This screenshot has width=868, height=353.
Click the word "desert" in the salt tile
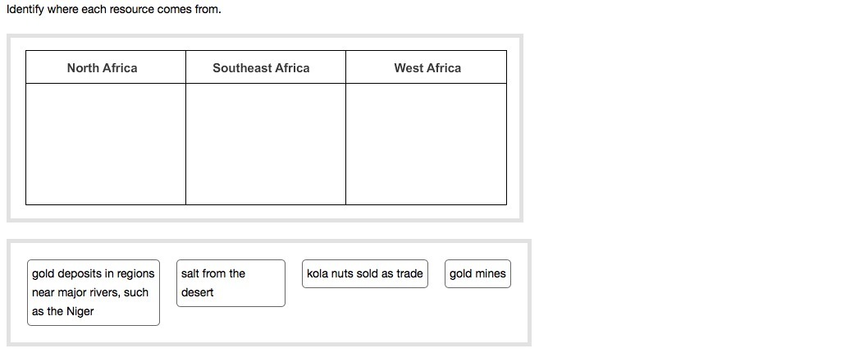point(198,292)
